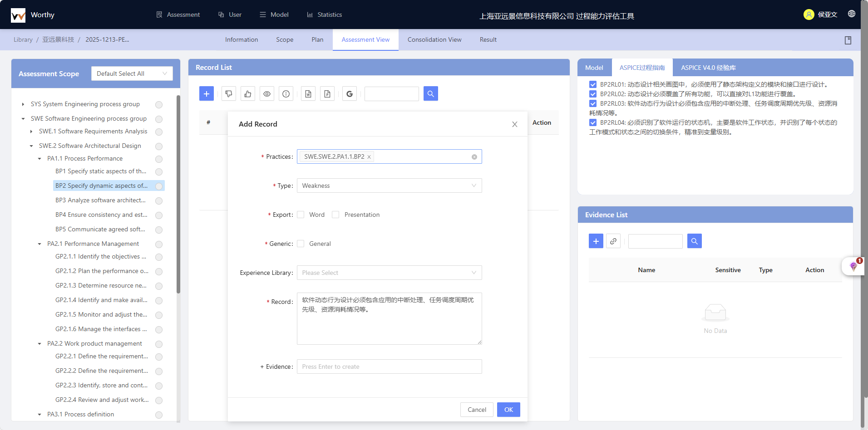Click the Evidence input field
This screenshot has width=868, height=430.
389,367
